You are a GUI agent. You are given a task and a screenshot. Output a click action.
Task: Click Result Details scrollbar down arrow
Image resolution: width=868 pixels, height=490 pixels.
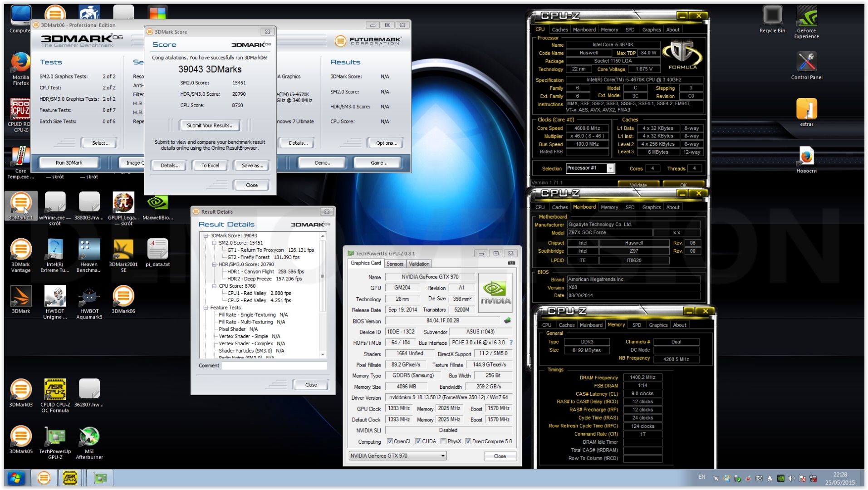323,355
